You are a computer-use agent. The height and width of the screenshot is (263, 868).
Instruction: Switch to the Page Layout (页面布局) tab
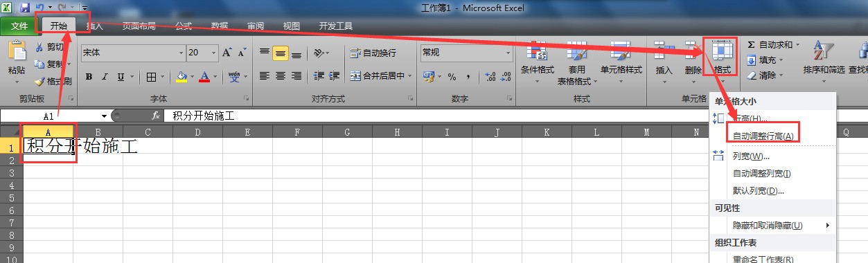[x=139, y=26]
